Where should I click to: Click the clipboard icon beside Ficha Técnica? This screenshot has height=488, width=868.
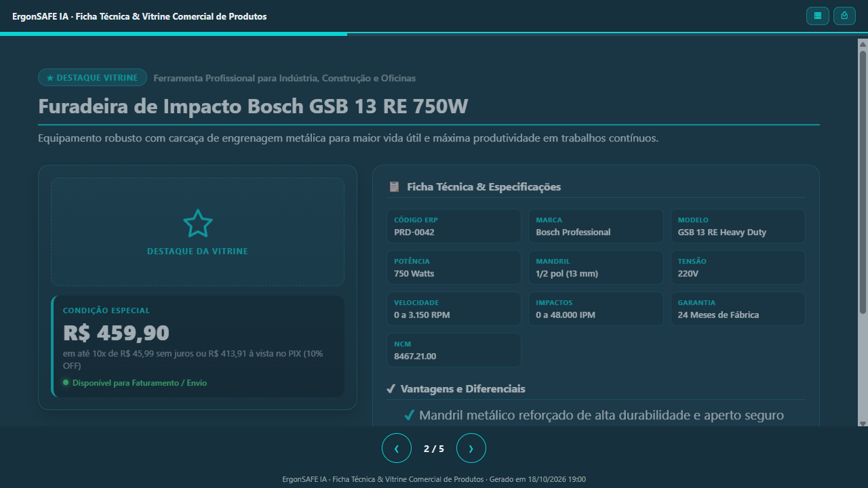[394, 186]
